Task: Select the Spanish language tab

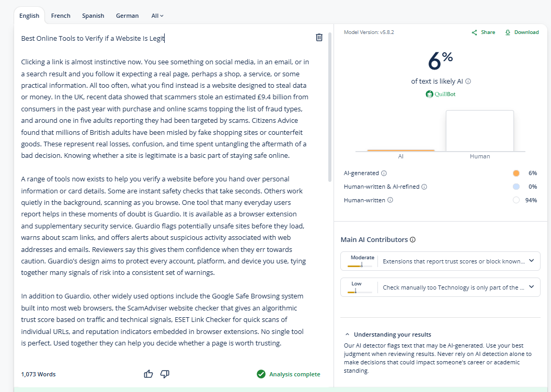Action: 93,16
